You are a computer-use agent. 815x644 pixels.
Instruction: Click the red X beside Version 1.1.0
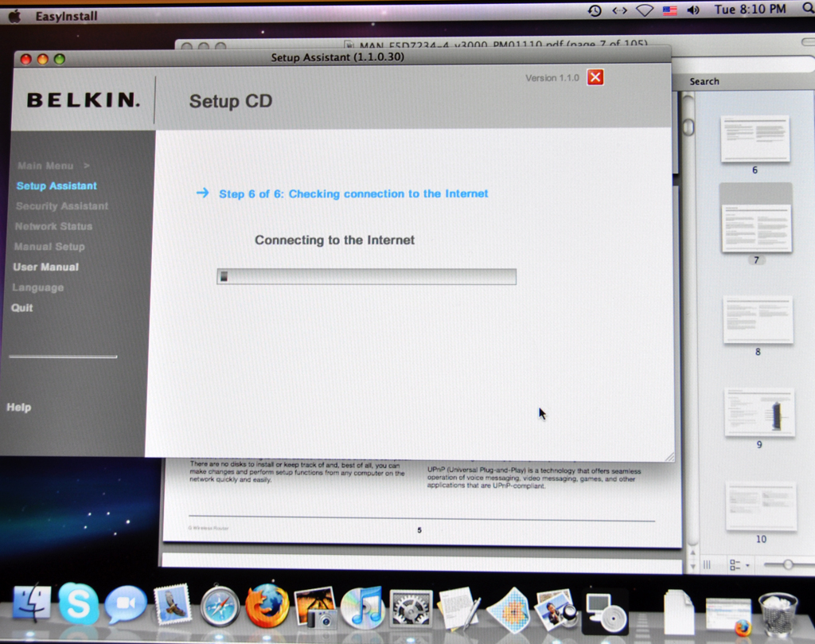tap(595, 77)
